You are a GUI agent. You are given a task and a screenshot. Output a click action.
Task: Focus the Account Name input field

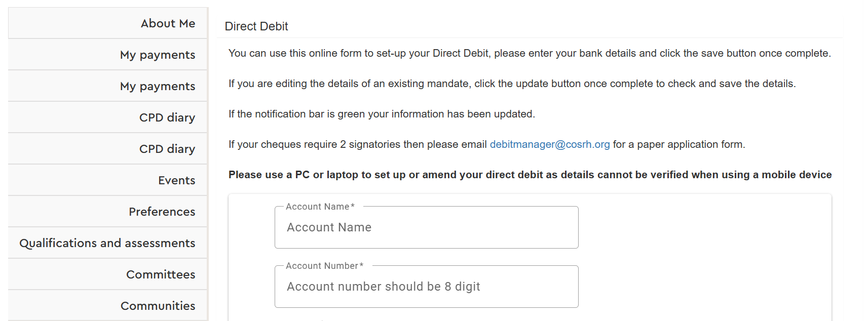click(x=426, y=228)
